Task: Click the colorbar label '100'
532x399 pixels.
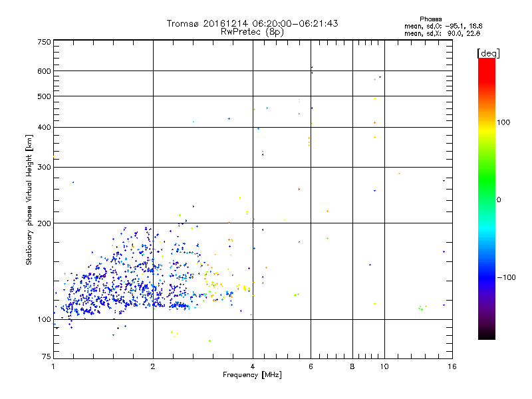Action: point(503,122)
